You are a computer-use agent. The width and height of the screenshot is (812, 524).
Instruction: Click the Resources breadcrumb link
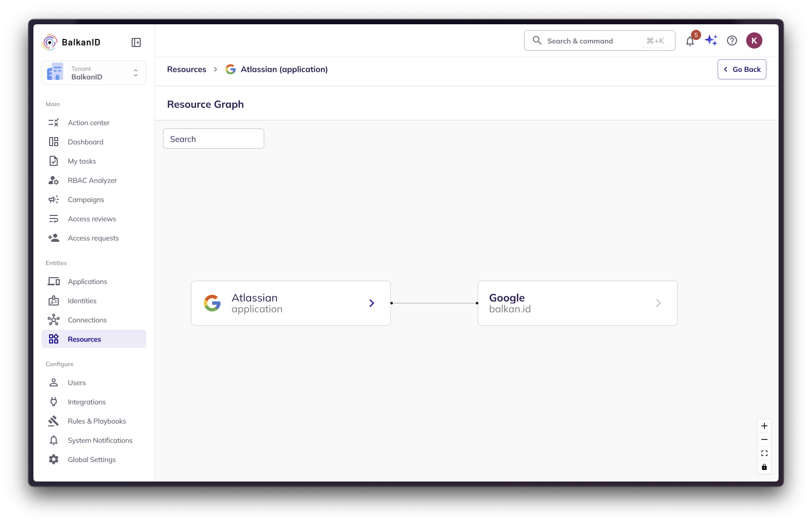[x=186, y=69]
